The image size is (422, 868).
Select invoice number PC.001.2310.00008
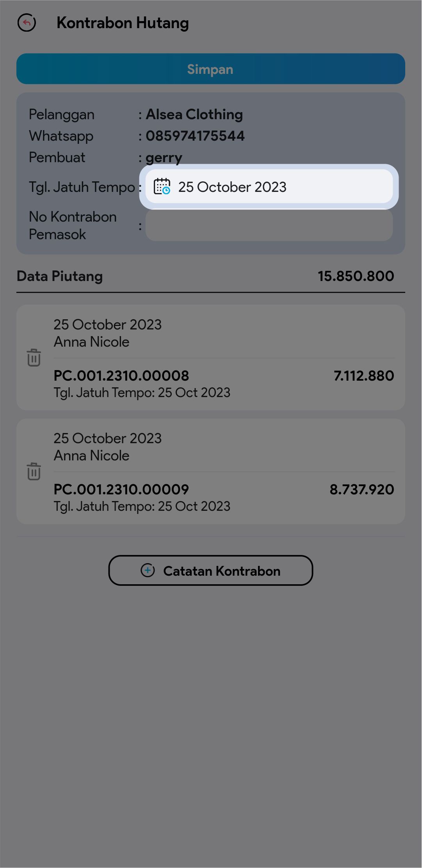point(121,376)
